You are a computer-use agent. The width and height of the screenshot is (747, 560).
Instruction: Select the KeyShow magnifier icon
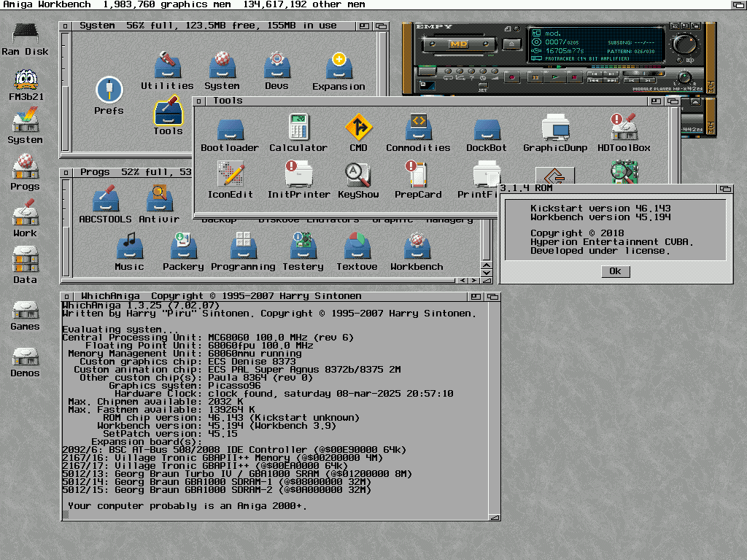click(358, 175)
